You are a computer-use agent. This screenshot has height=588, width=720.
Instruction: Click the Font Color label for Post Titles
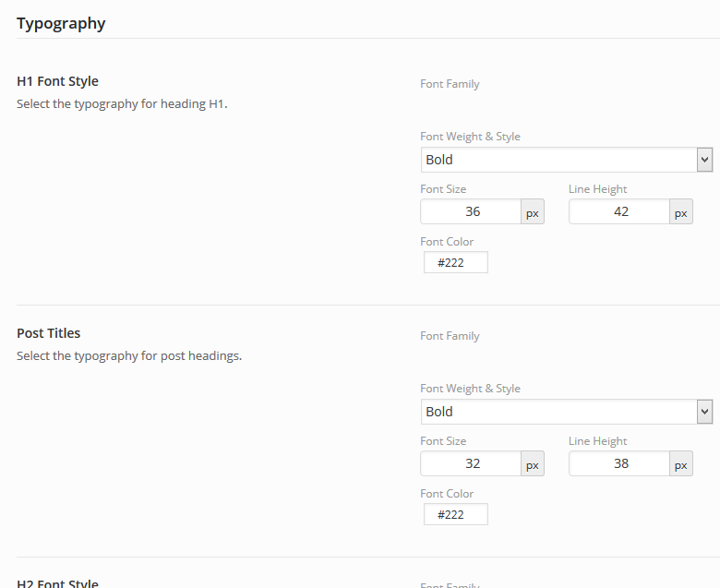click(x=447, y=494)
